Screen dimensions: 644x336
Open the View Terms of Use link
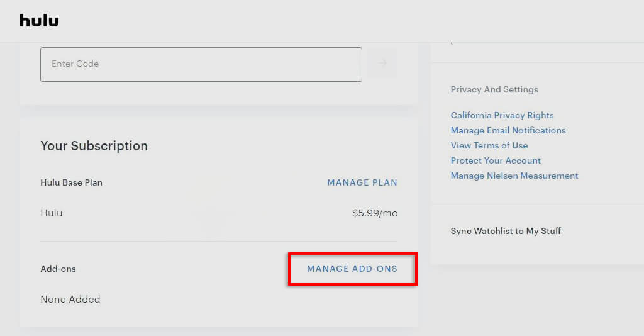489,145
